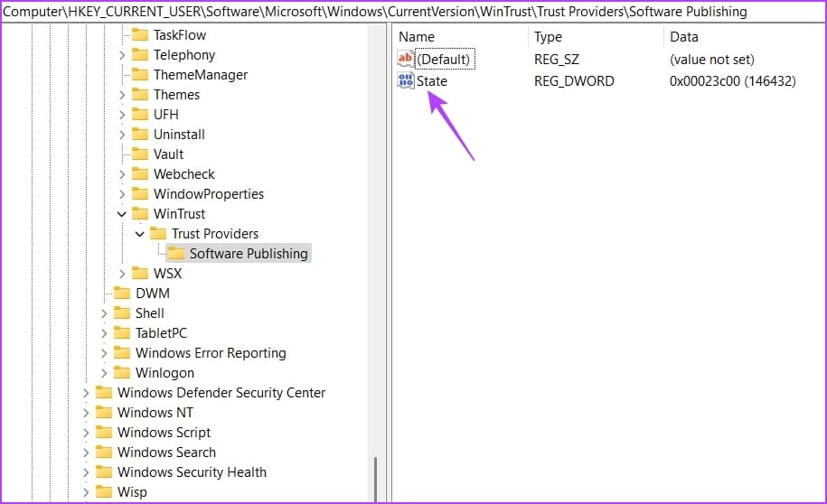This screenshot has height=504, width=827.
Task: Expand the WSX key
Action: (x=122, y=274)
